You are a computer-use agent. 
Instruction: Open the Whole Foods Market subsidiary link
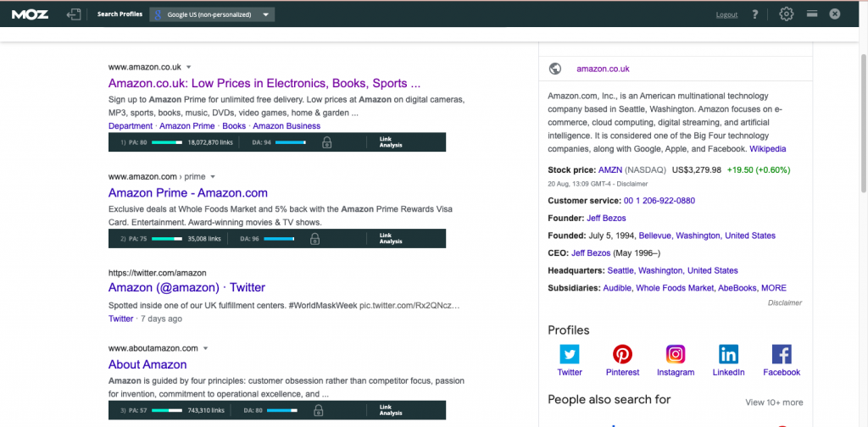click(x=674, y=287)
